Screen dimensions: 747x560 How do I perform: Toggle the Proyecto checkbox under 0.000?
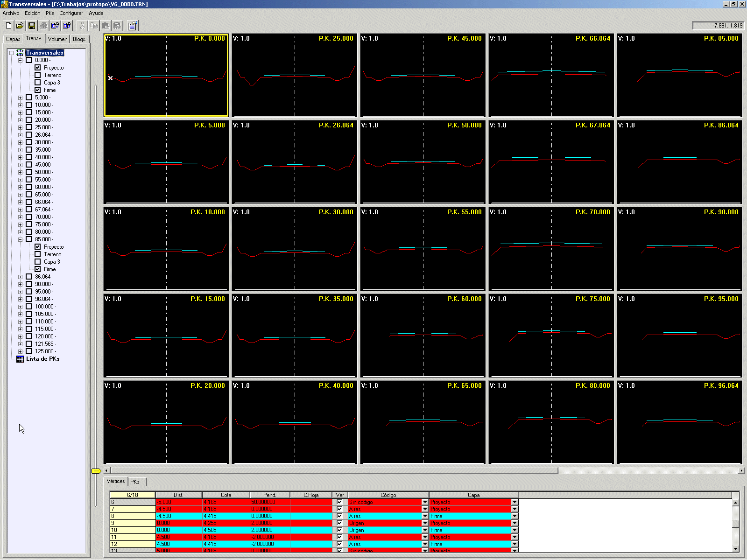38,68
